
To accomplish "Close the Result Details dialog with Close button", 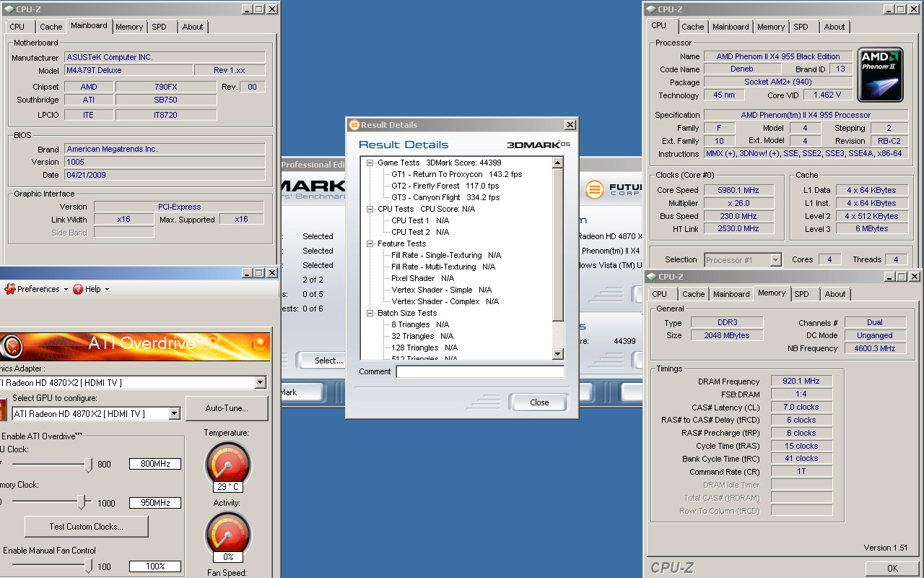I will 539,402.
